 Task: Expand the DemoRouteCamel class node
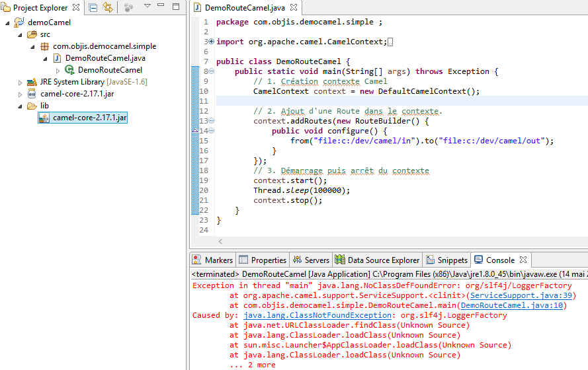(58, 71)
